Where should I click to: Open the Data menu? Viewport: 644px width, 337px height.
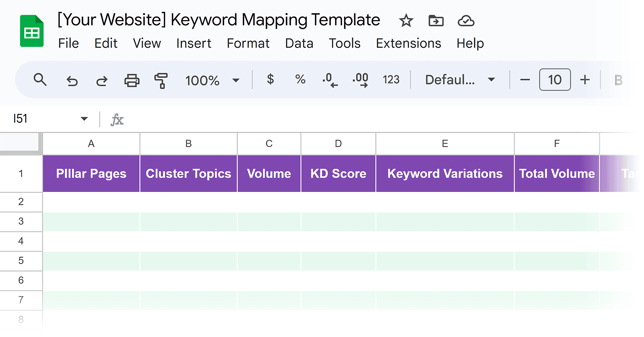point(299,43)
